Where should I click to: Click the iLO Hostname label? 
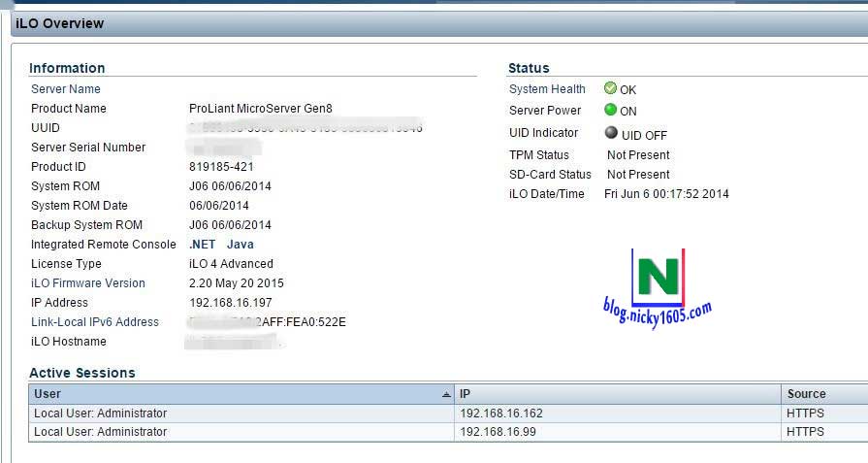click(69, 341)
